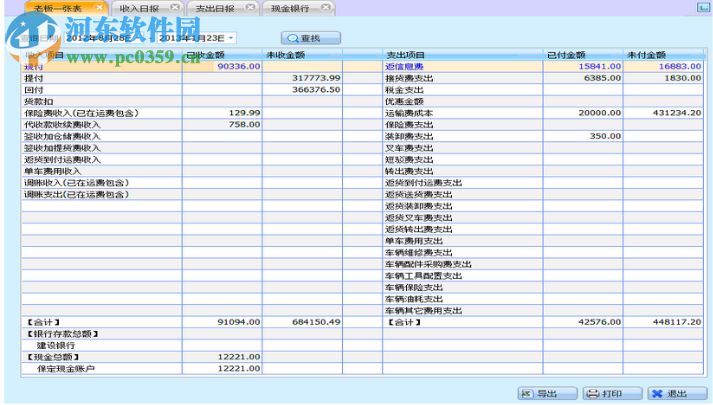Image resolution: width=713 pixels, height=405 pixels.
Task: Select the 签收加提货费收入 row
Action: coord(101,148)
